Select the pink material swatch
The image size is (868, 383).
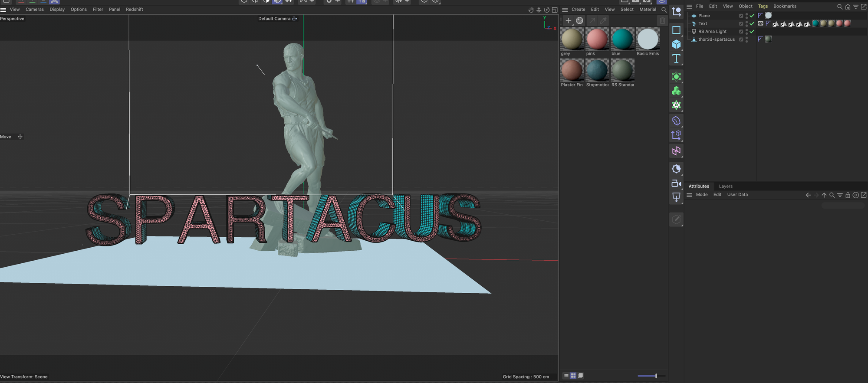tap(597, 39)
